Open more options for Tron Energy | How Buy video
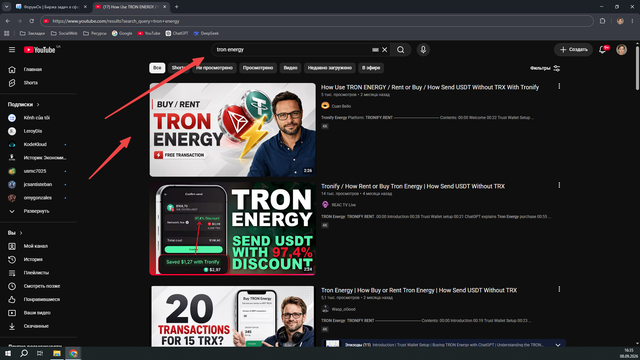 (559, 289)
